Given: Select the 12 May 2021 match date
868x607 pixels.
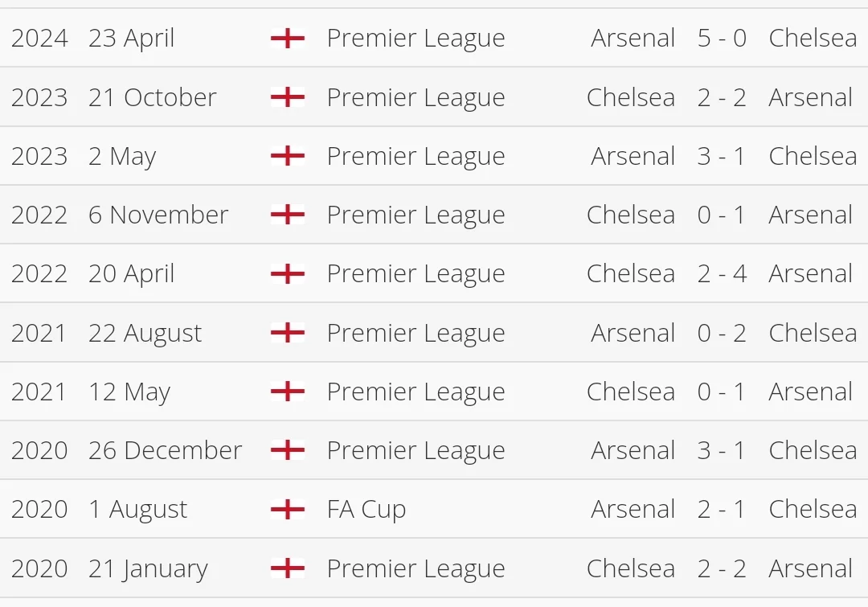Looking at the screenshot, I should 129,392.
